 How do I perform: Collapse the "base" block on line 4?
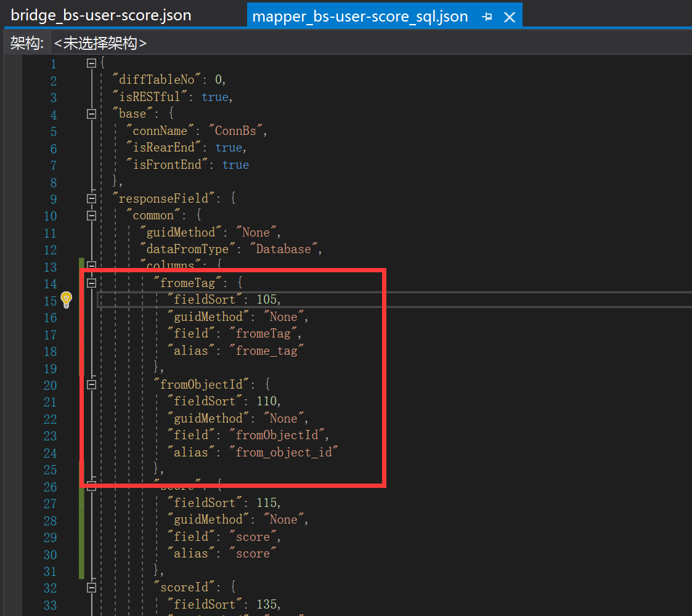coord(91,115)
